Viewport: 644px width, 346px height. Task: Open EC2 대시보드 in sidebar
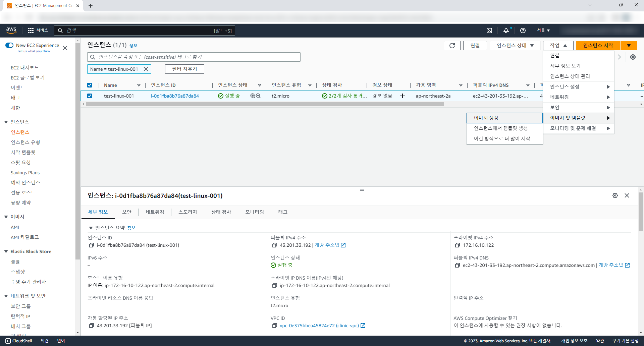click(x=25, y=68)
